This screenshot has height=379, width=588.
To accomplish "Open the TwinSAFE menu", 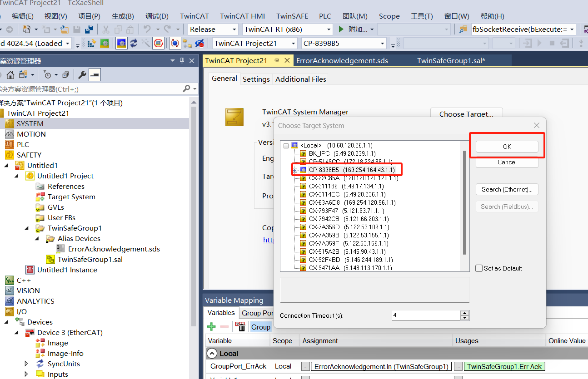I will point(292,16).
